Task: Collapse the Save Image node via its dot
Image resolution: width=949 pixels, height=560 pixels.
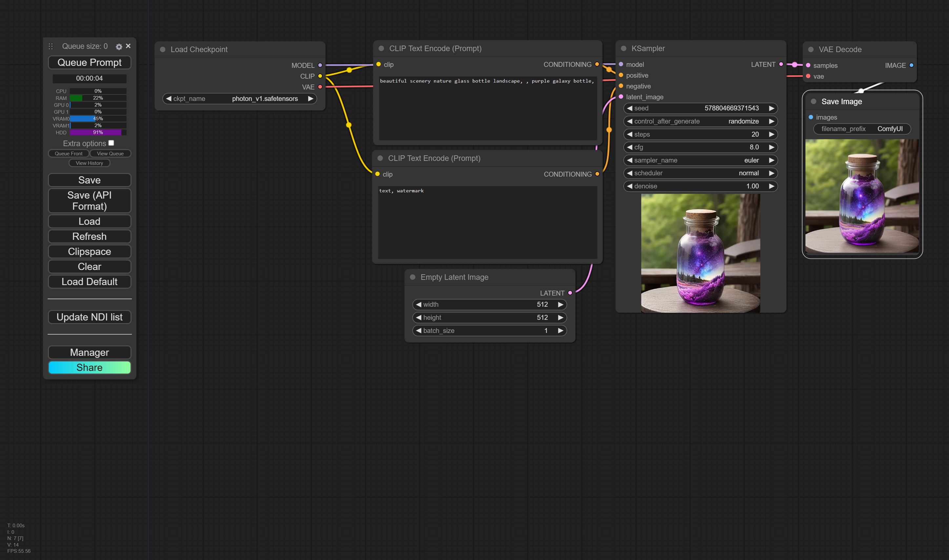Action: [814, 102]
